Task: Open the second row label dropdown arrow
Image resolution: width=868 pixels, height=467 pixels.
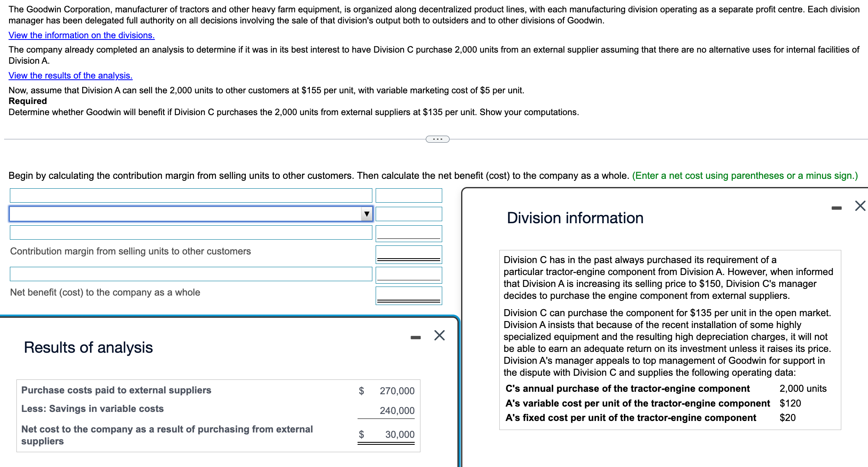Action: (x=367, y=214)
